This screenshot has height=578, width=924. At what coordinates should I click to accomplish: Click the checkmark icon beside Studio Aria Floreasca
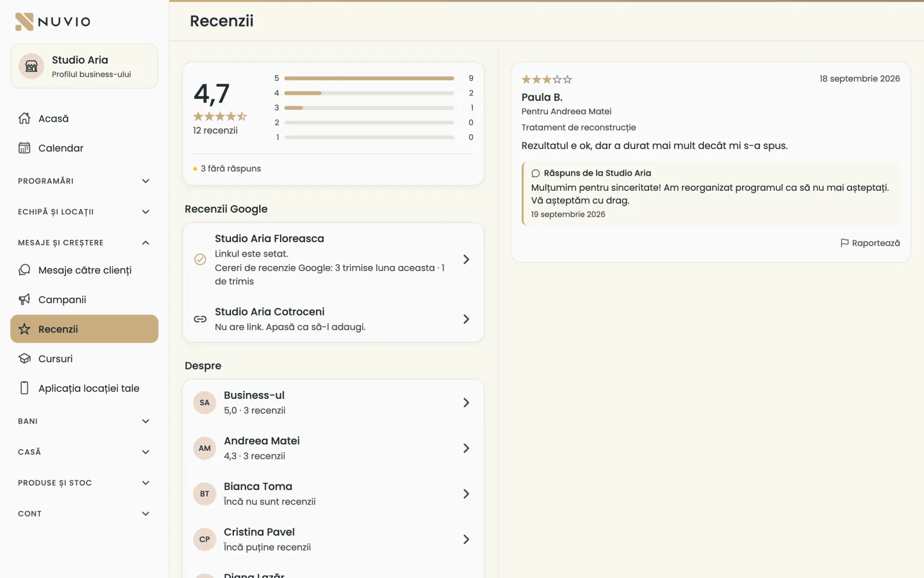200,260
